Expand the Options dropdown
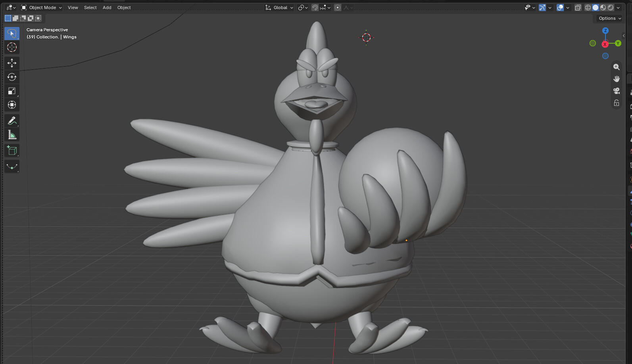This screenshot has height=364, width=632. (610, 18)
